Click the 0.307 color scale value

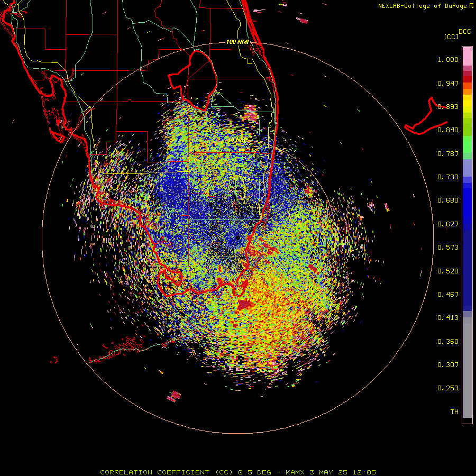point(448,365)
